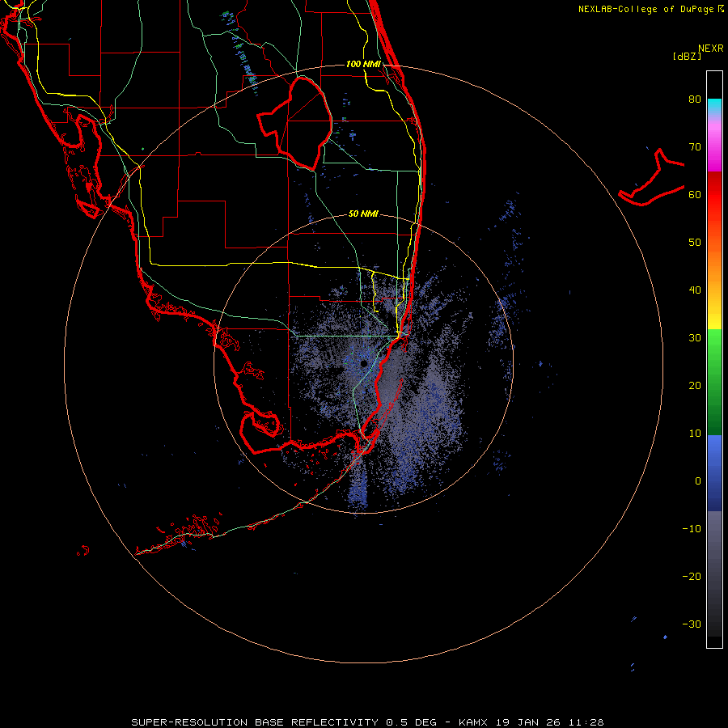Click the 20 value on the dBZ scale
The height and width of the screenshot is (728, 728).
[695, 385]
